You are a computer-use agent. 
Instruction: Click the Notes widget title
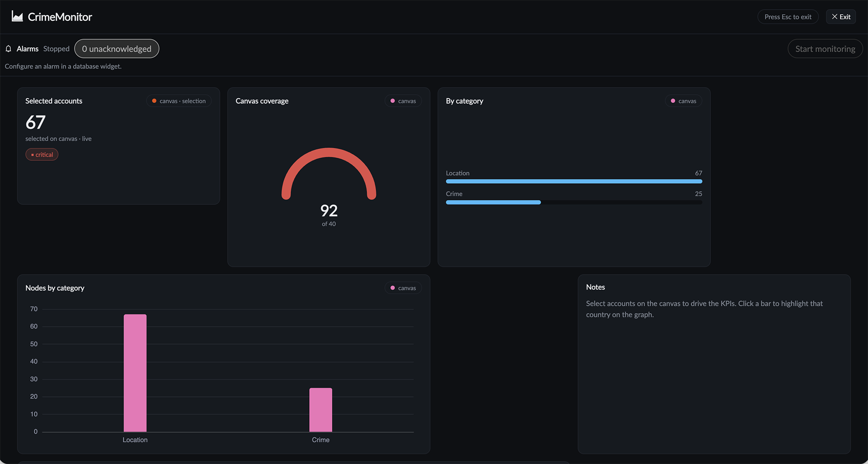(595, 287)
